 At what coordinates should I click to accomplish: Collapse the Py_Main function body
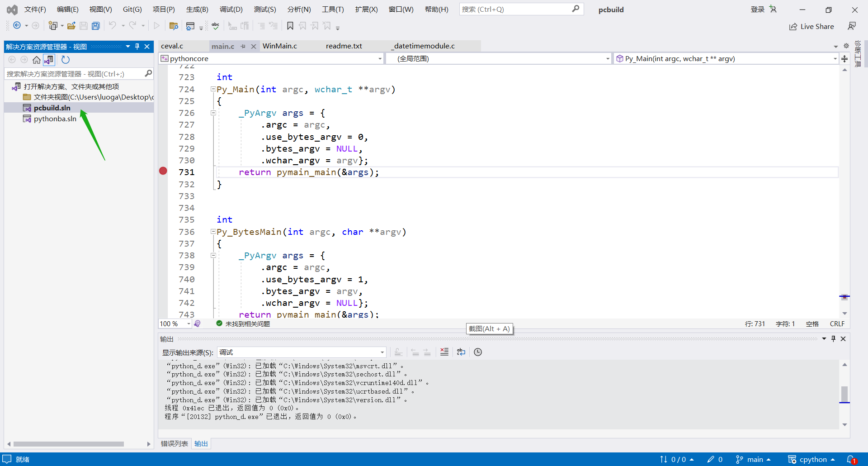coord(212,89)
